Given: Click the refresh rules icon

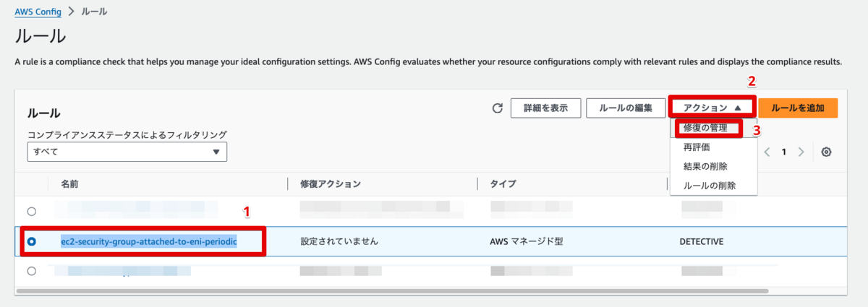Looking at the screenshot, I should [497, 108].
